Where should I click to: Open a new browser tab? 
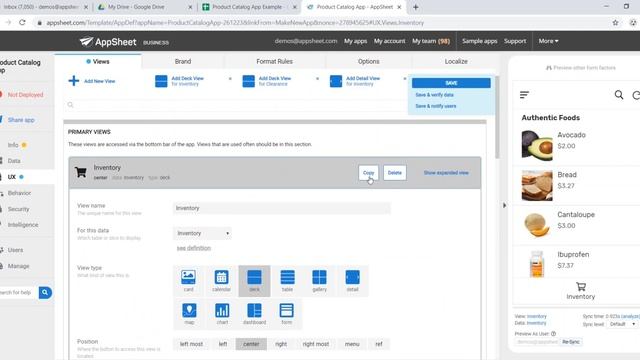point(416,7)
